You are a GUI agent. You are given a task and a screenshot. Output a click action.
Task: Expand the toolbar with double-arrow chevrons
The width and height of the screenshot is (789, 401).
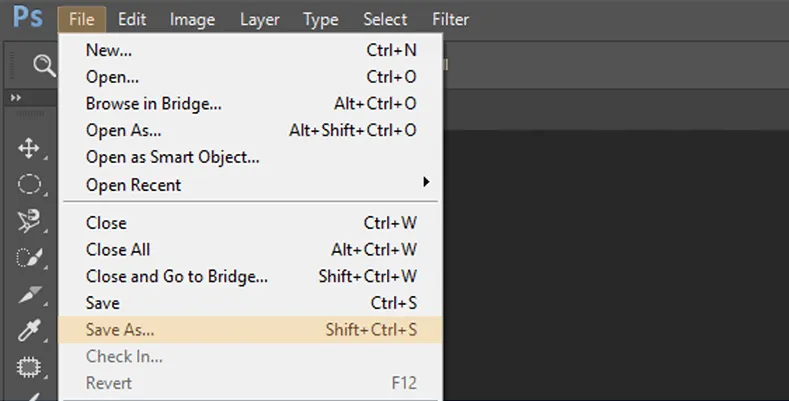16,98
